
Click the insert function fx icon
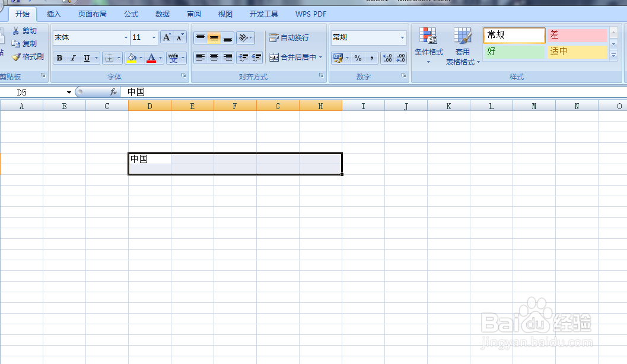[113, 92]
